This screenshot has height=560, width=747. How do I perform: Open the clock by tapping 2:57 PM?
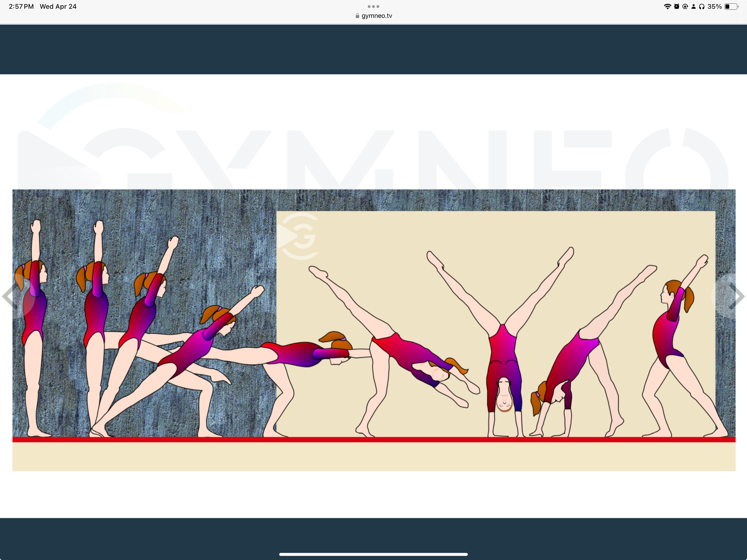click(x=21, y=6)
